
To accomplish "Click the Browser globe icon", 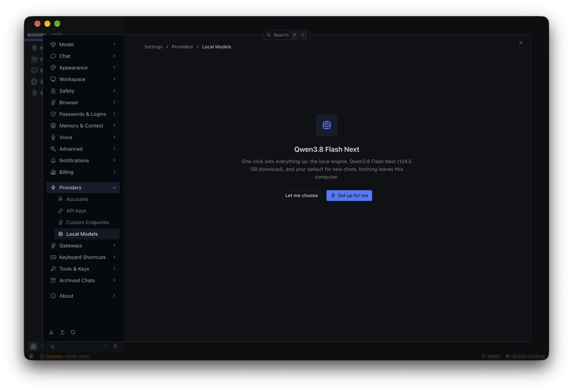I will 53,102.
